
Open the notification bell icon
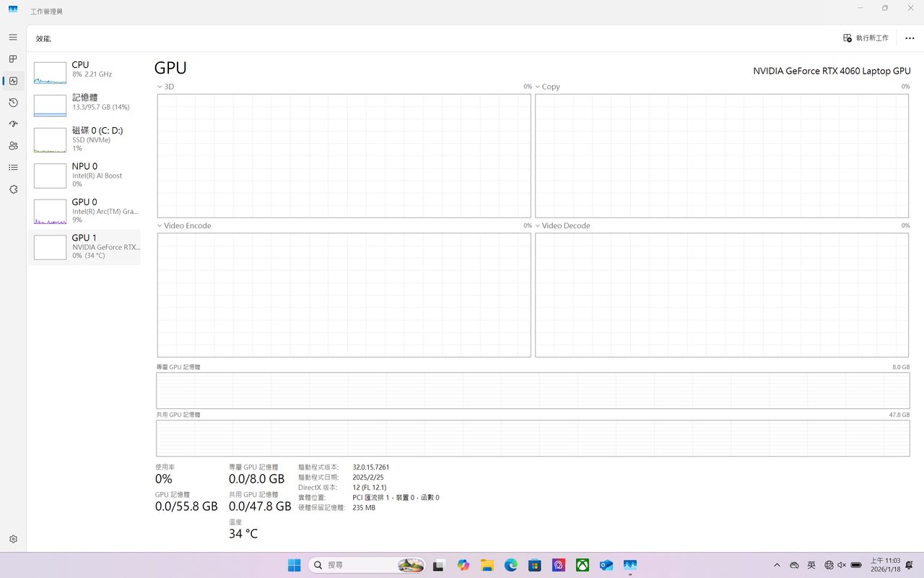coord(910,565)
